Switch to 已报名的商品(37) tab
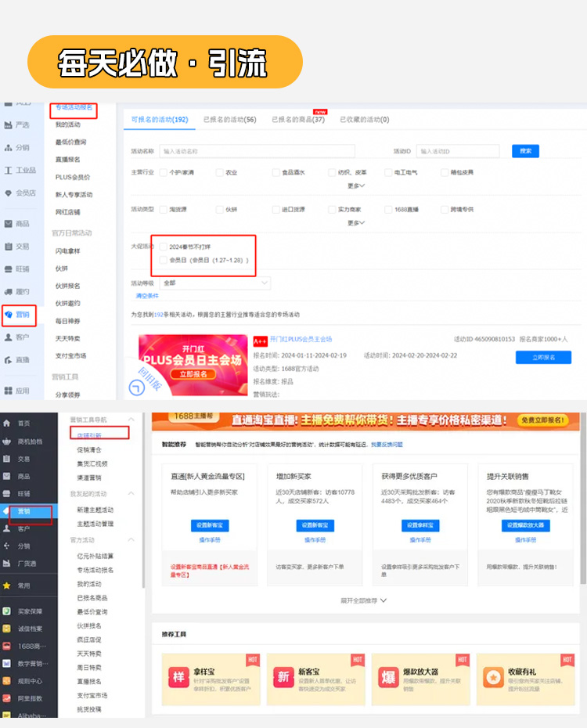Screen dimensions: 587x728 point(298,119)
